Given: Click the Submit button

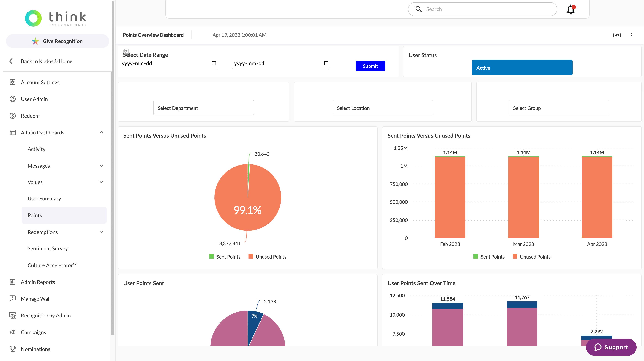Looking at the screenshot, I should (370, 66).
